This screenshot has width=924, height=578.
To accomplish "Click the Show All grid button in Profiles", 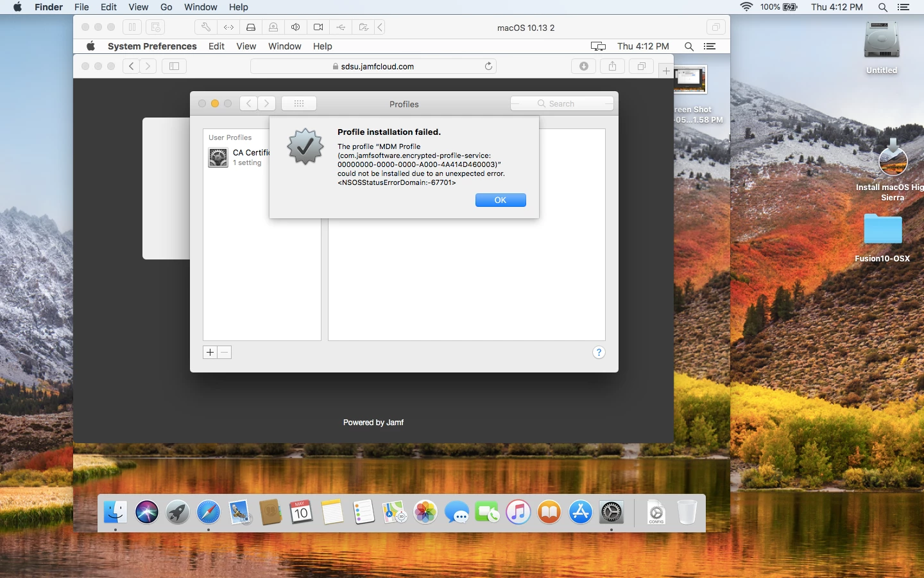I will click(299, 103).
